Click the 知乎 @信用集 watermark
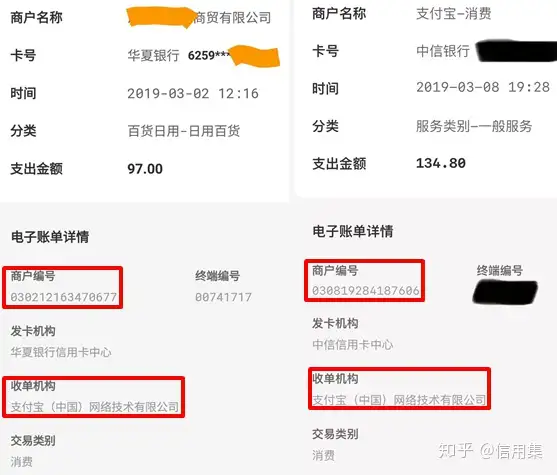The height and width of the screenshot is (475, 557). [490, 451]
